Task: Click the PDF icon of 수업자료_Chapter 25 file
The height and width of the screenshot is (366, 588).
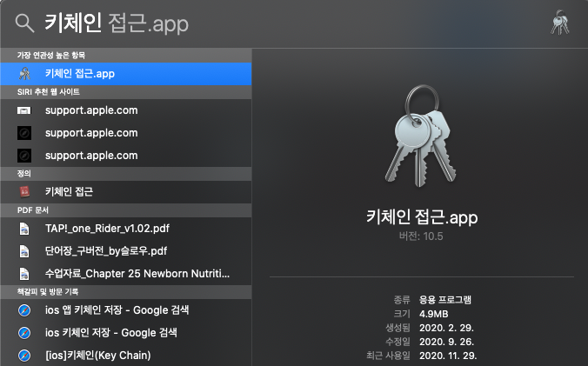Action: [x=24, y=274]
